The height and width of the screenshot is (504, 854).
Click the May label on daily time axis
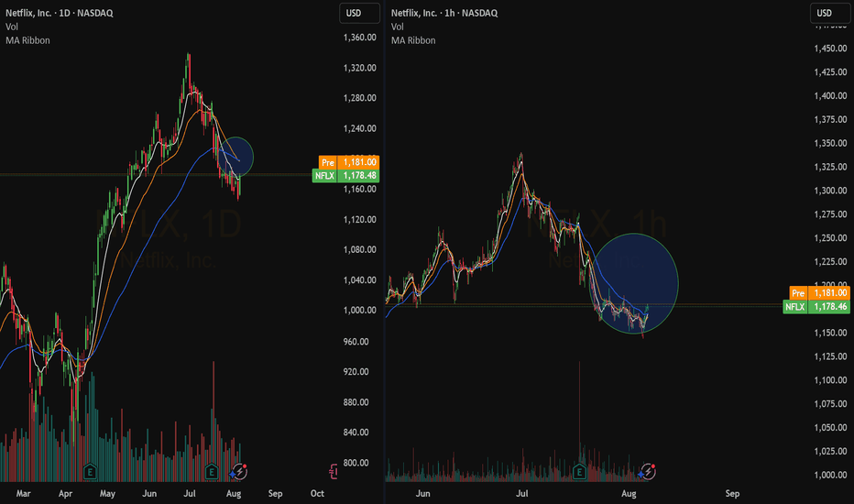pyautogui.click(x=107, y=494)
